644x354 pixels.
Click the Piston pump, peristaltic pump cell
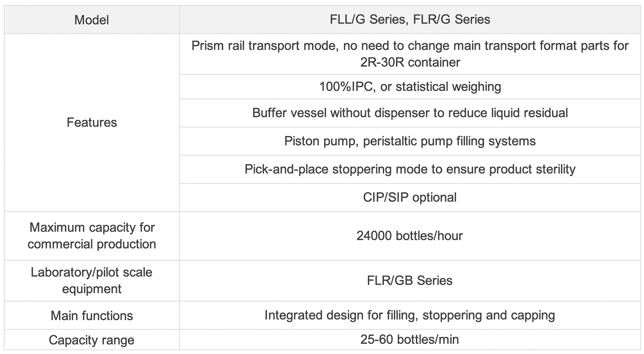pos(410,141)
